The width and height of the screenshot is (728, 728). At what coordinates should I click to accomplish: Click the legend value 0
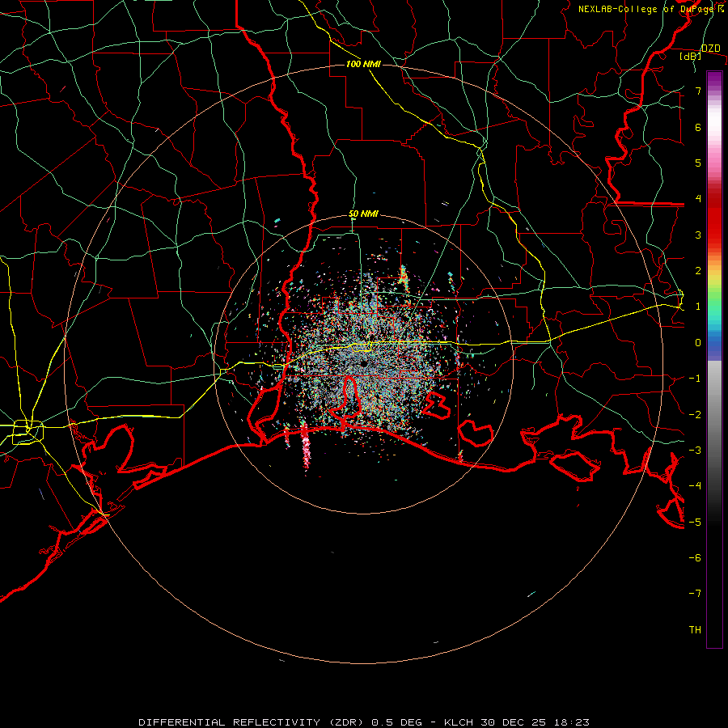pyautogui.click(x=698, y=343)
